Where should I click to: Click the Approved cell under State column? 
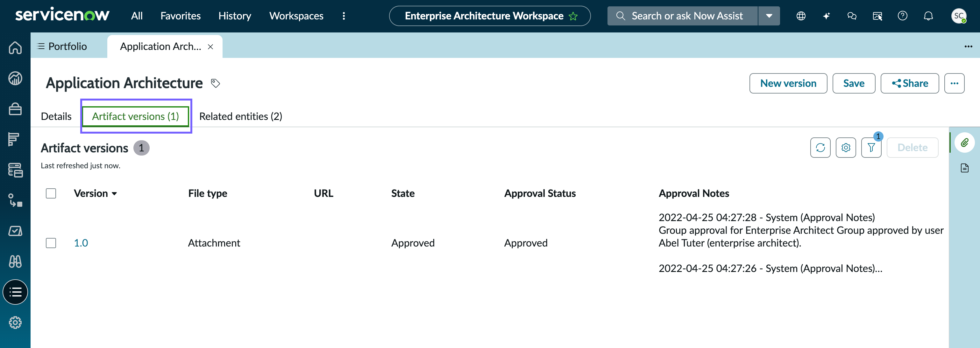point(413,243)
